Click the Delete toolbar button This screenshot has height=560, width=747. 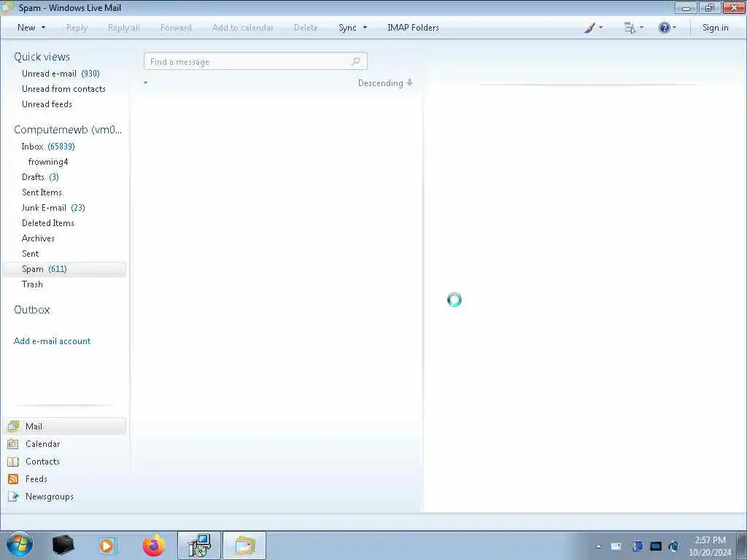coord(306,28)
